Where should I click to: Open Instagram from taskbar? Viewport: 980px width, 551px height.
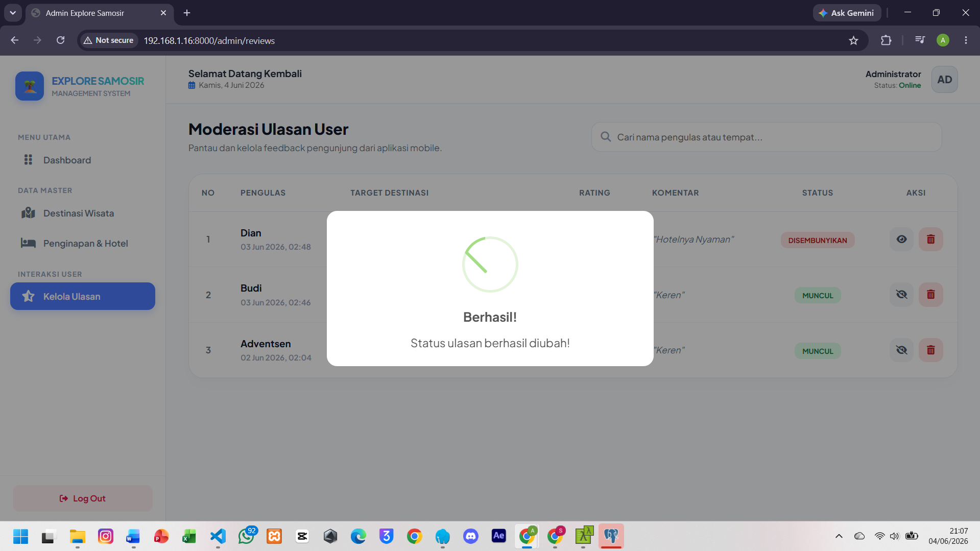click(x=105, y=536)
